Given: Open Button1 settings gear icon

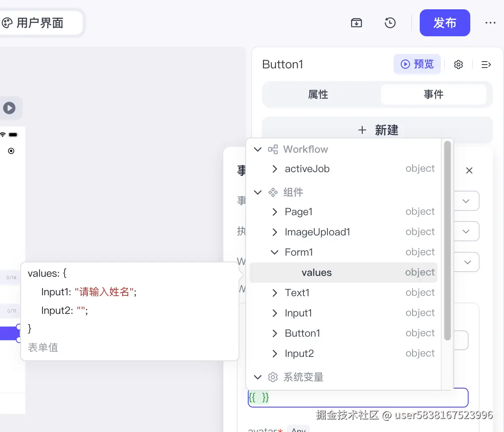Looking at the screenshot, I should 458,64.
